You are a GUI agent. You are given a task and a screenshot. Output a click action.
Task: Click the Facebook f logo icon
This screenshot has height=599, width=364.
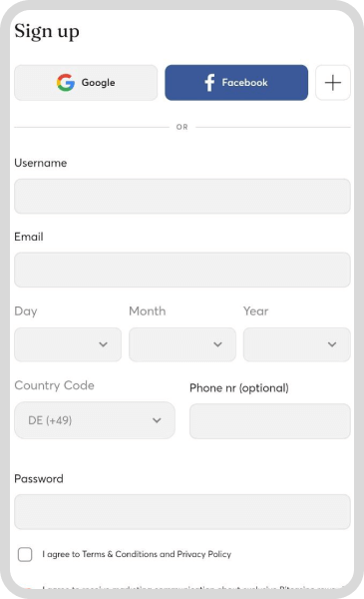209,83
